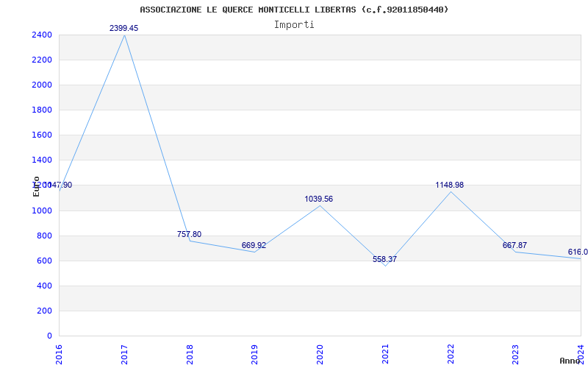Click the 667.87 data label

(514, 245)
